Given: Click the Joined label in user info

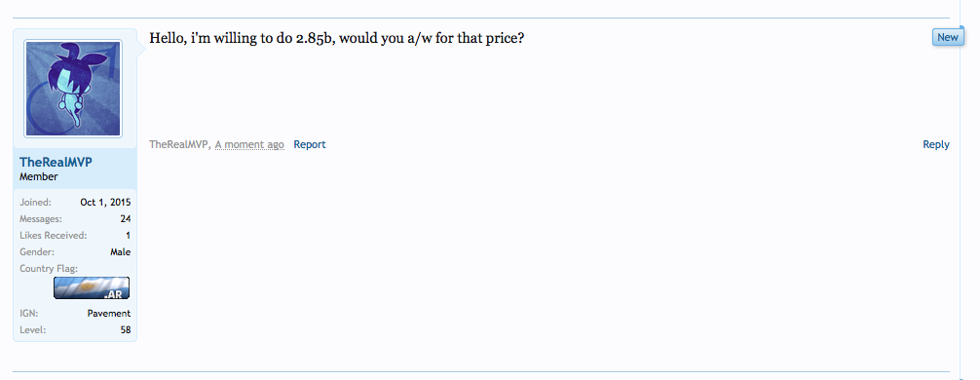Looking at the screenshot, I should 36,203.
